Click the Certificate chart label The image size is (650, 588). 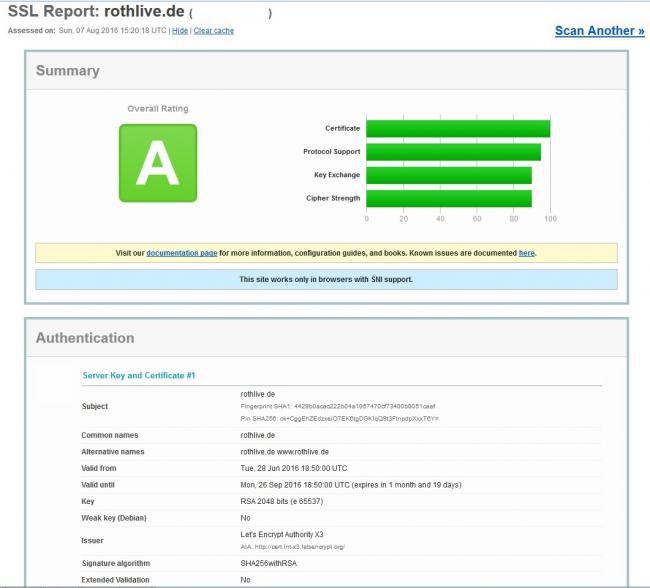click(342, 129)
